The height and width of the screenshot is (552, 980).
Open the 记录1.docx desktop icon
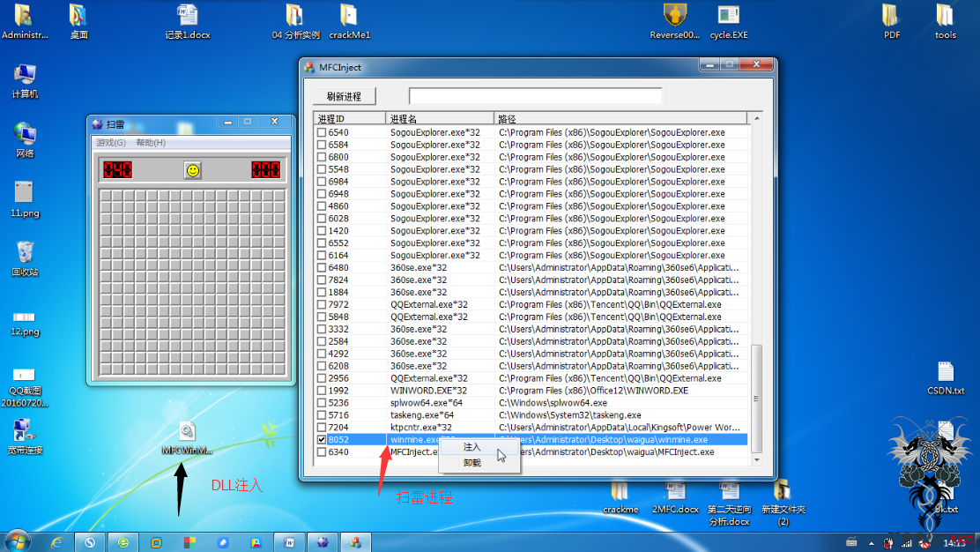point(187,20)
